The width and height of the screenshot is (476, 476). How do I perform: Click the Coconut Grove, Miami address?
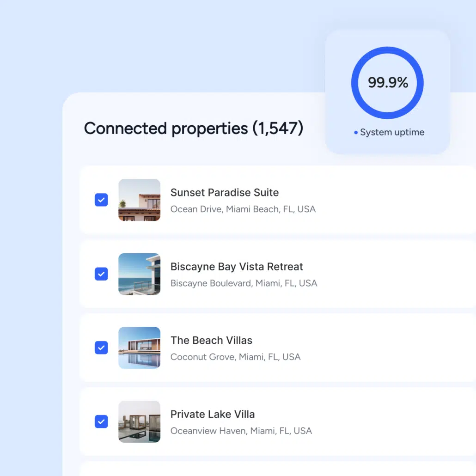click(x=235, y=357)
